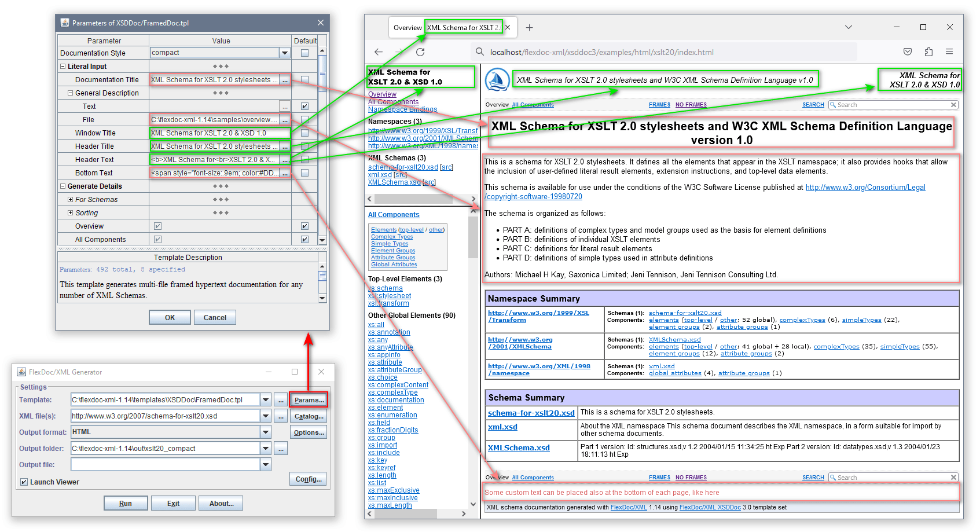
Task: Click the parameters table vertical scrollbar
Action: 322,145
